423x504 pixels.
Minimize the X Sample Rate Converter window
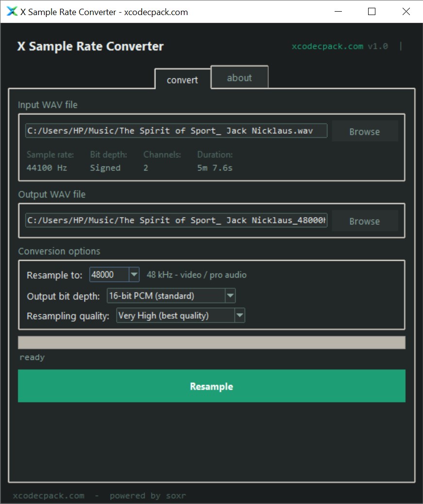[x=337, y=12]
